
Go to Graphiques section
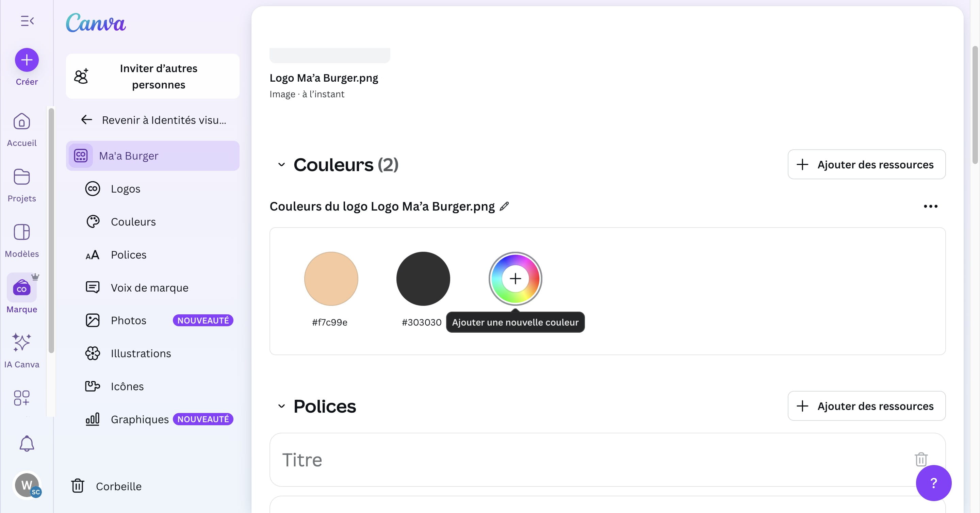click(140, 419)
